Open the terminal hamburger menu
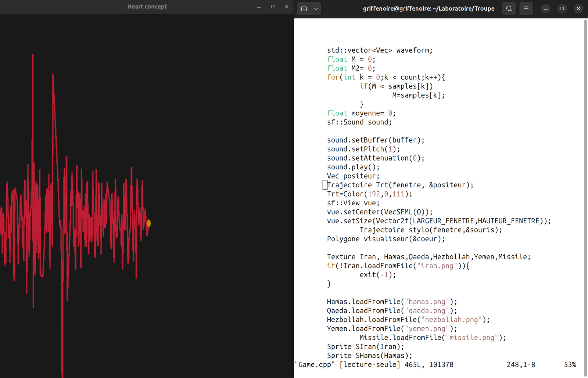Viewport: 588px width, 378px height. (526, 9)
